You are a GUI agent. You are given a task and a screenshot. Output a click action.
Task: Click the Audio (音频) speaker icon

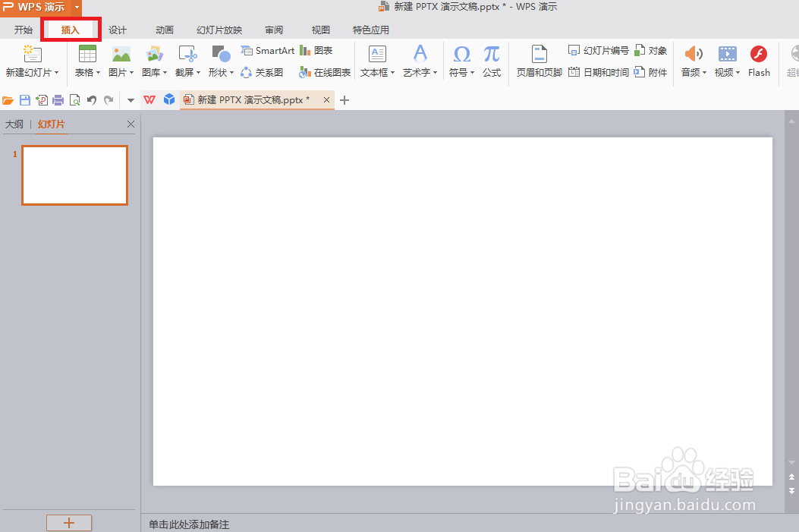(694, 54)
